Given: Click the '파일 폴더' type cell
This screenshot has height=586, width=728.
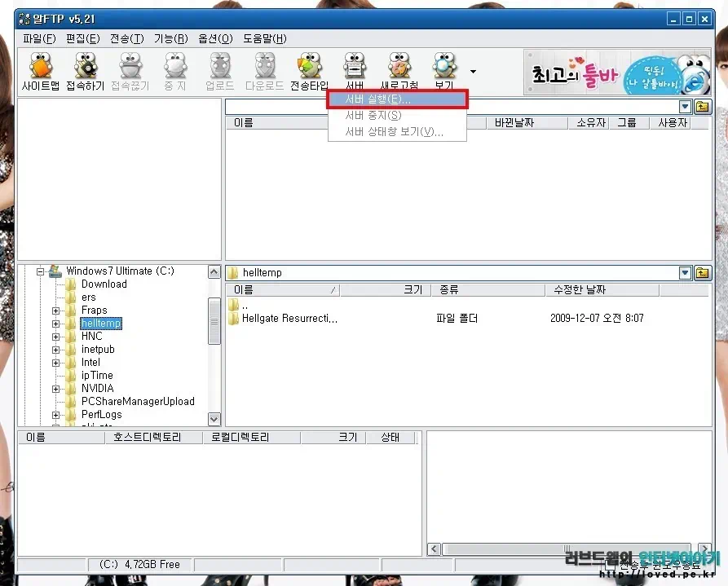Looking at the screenshot, I should click(457, 318).
